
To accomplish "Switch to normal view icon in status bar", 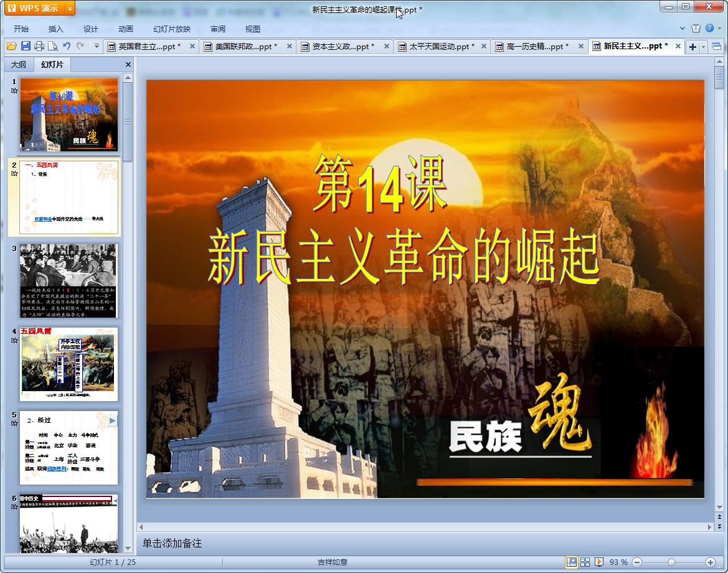I will [x=572, y=562].
